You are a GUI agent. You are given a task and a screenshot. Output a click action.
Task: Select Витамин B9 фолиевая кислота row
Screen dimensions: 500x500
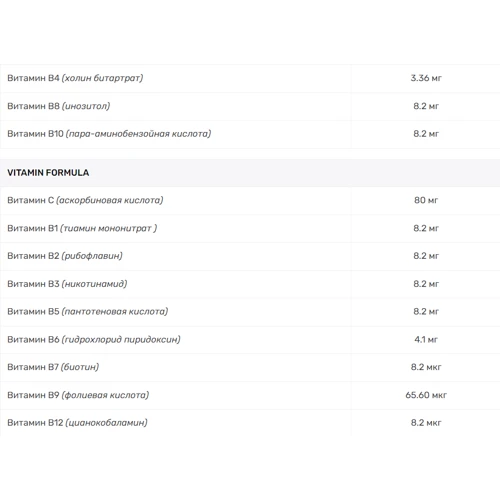[250, 395]
